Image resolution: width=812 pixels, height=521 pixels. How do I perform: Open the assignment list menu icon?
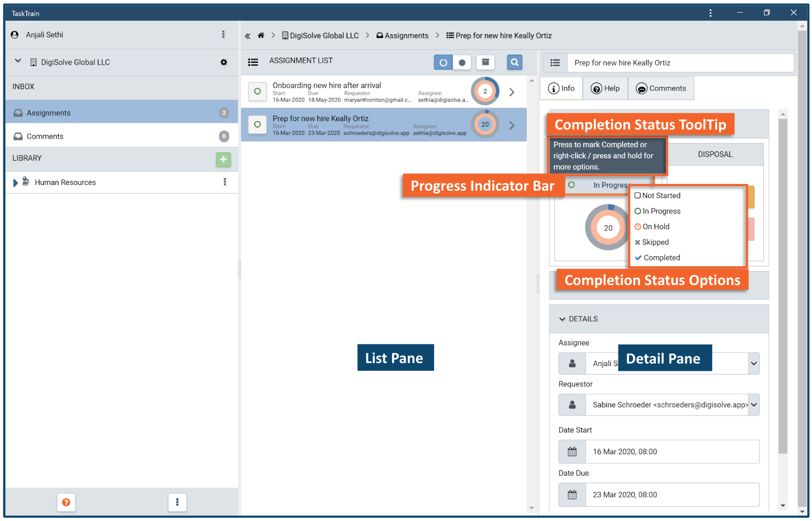[253, 62]
